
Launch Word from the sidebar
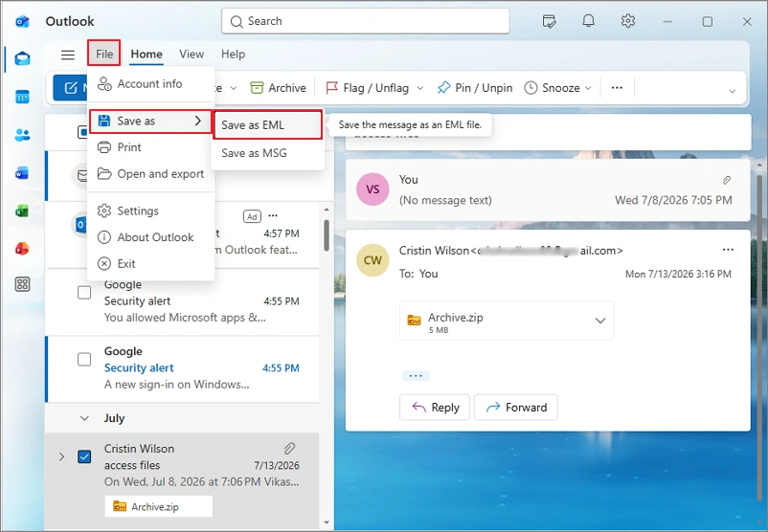pyautogui.click(x=22, y=173)
